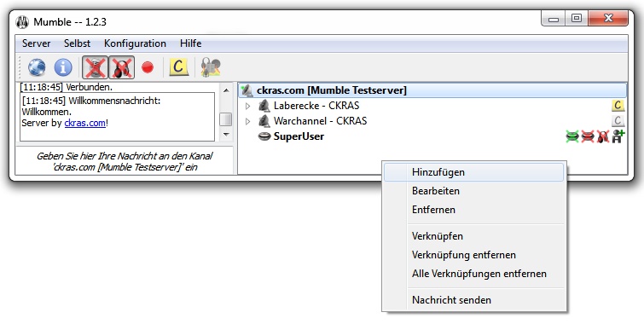Click the 'Willkommensnachricht:' log line
The width and height of the screenshot is (644, 324).
pyautogui.click(x=91, y=101)
